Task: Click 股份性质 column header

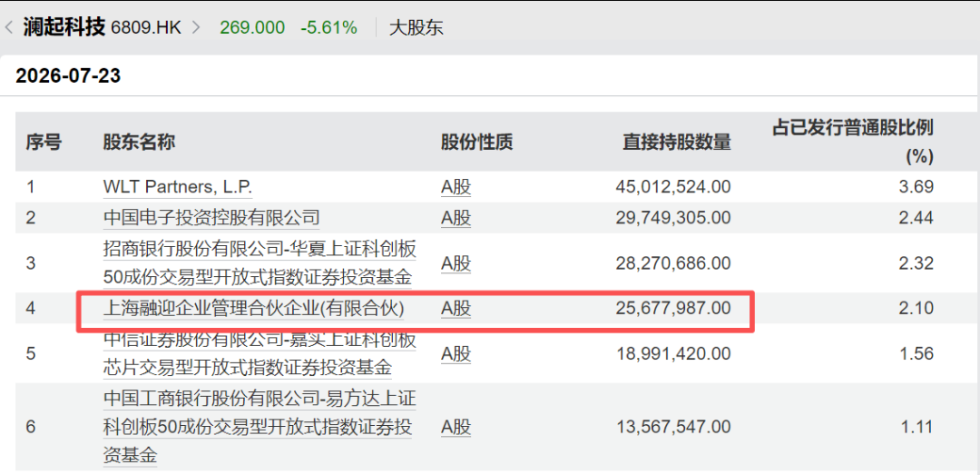Action: [477, 143]
